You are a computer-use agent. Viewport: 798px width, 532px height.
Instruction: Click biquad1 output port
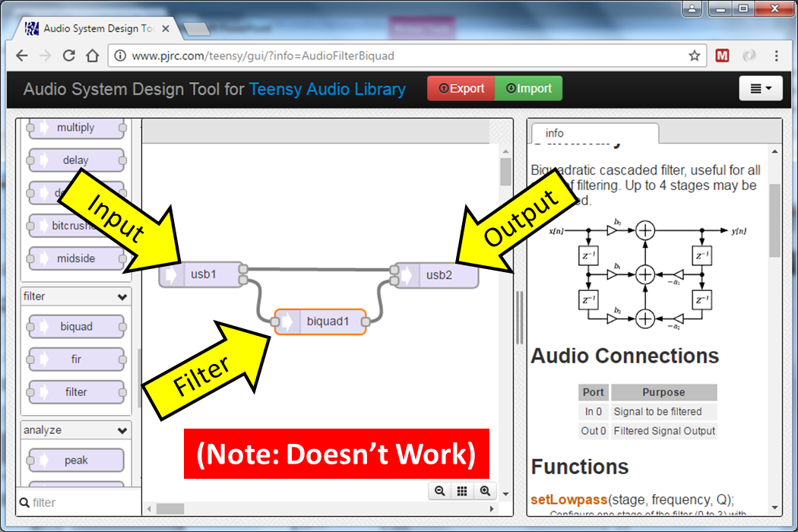tap(366, 321)
